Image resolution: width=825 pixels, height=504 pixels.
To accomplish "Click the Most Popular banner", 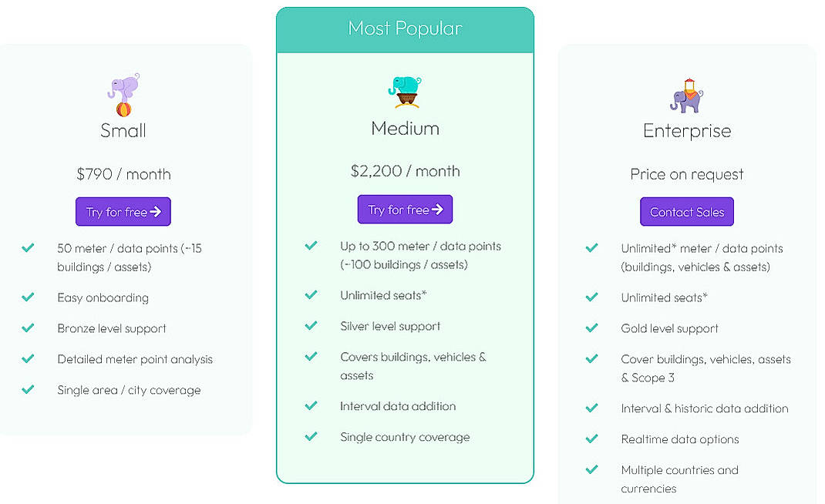I will click(405, 27).
